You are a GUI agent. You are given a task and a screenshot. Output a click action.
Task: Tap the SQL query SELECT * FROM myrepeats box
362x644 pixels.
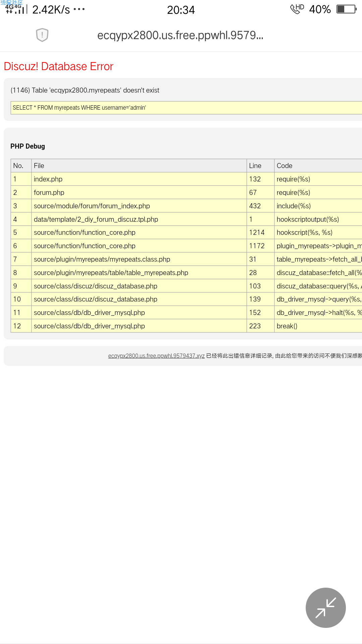click(x=186, y=108)
